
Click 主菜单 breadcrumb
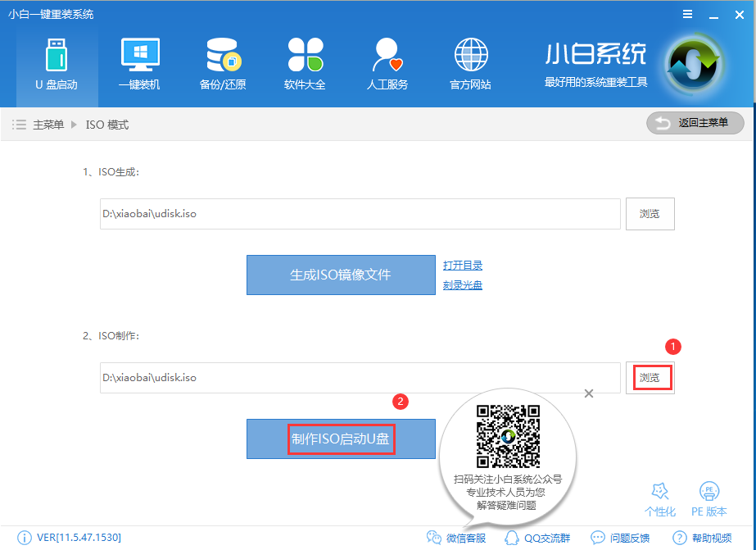pyautogui.click(x=48, y=125)
